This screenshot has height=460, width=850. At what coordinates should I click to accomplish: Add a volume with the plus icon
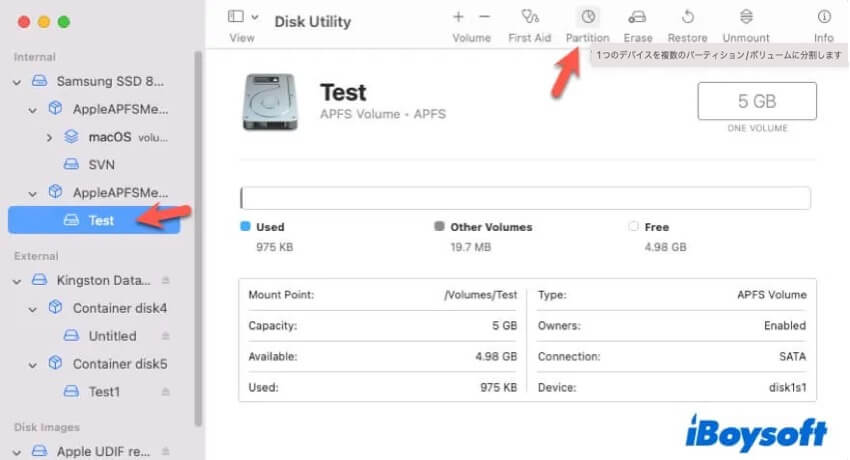pos(458,17)
